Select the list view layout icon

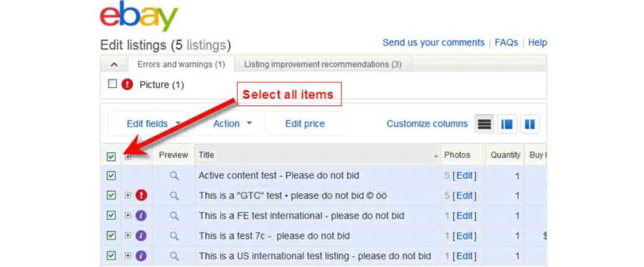tap(484, 124)
